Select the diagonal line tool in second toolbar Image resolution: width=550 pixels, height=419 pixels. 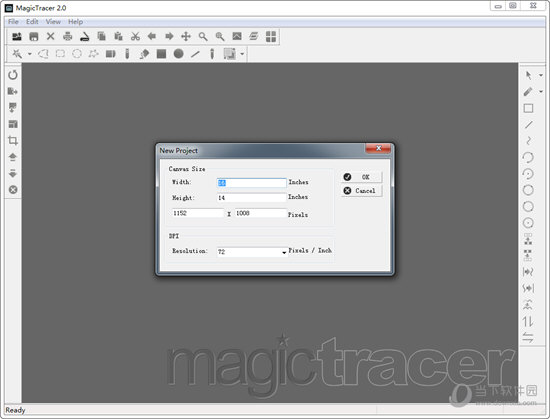coord(195,54)
